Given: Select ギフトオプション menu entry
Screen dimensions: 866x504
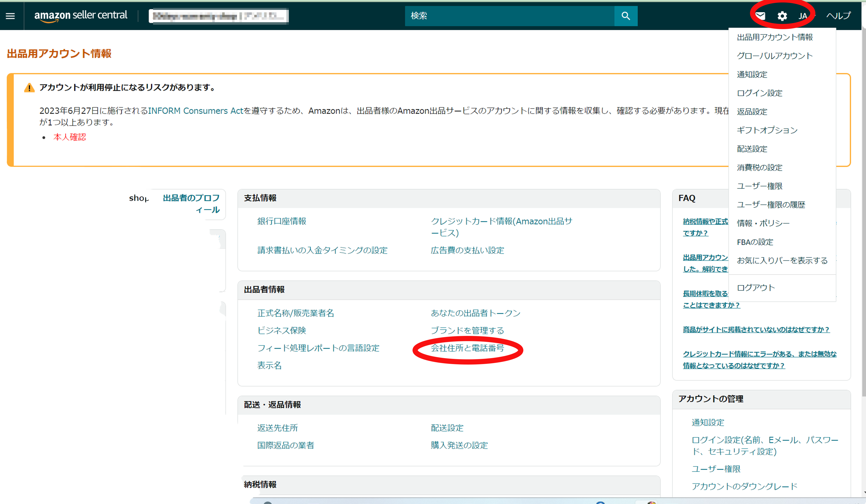Looking at the screenshot, I should pos(767,130).
